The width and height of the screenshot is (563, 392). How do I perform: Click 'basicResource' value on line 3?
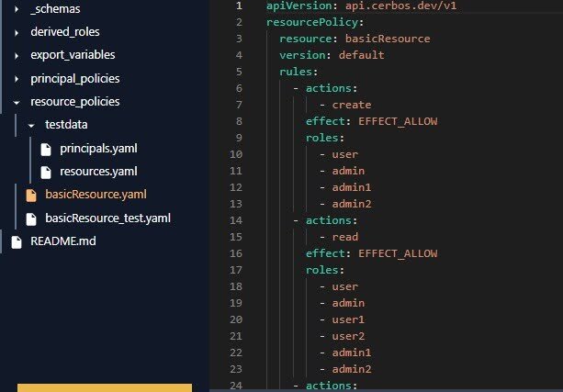pyautogui.click(x=388, y=39)
